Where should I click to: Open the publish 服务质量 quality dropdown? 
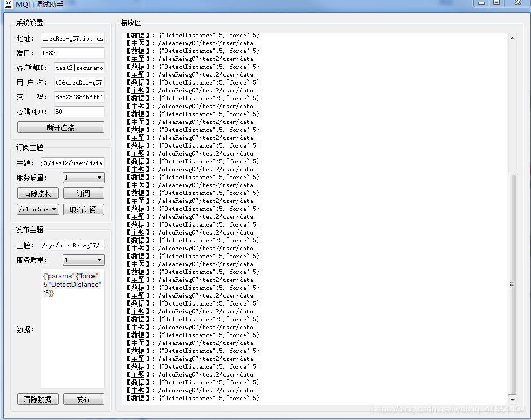point(83,260)
